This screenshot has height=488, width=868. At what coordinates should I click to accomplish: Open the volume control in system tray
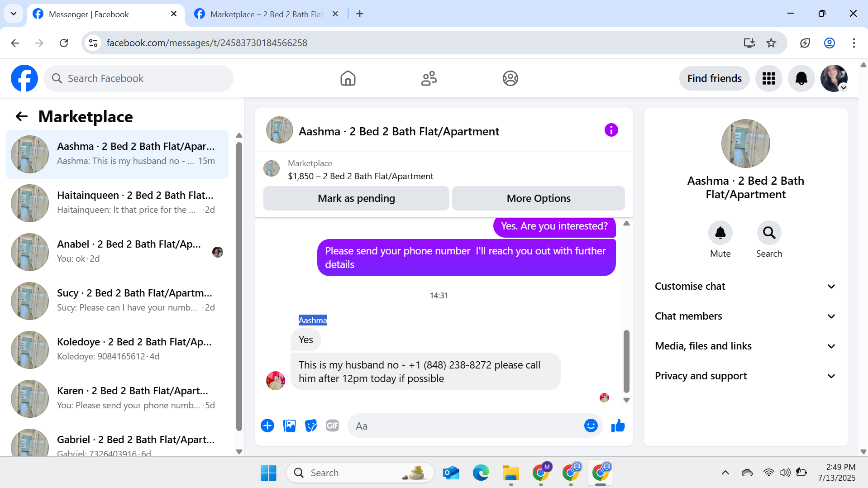[x=785, y=473]
